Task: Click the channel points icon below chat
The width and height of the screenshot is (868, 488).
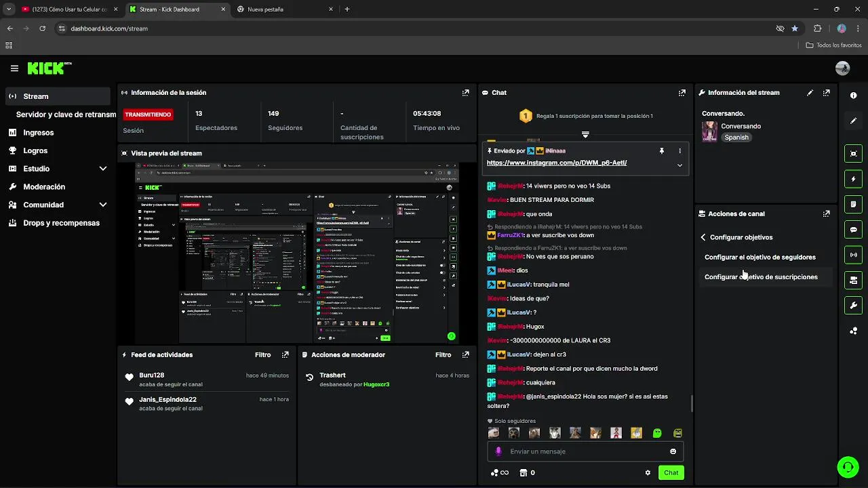Action: [499, 473]
